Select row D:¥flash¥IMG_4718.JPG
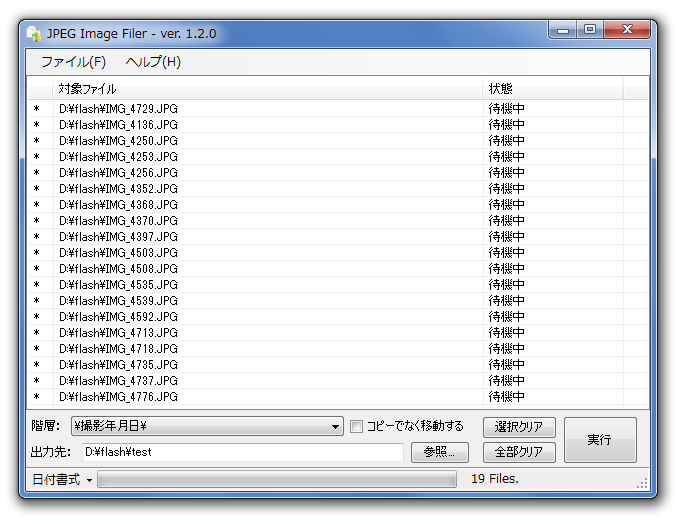 pyautogui.click(x=338, y=349)
